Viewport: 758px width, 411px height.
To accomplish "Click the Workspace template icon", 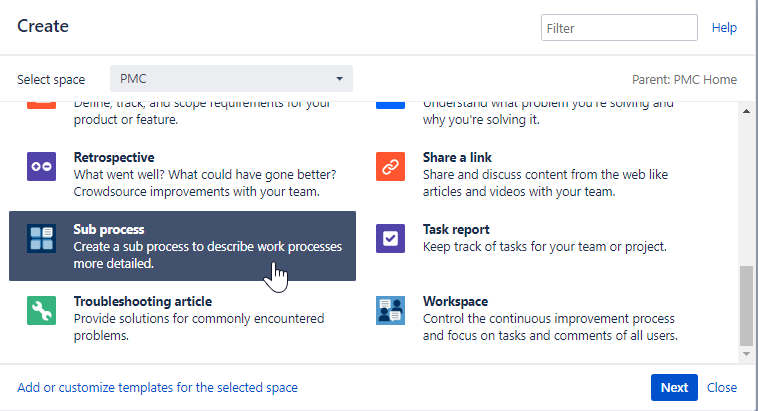I will click(391, 310).
